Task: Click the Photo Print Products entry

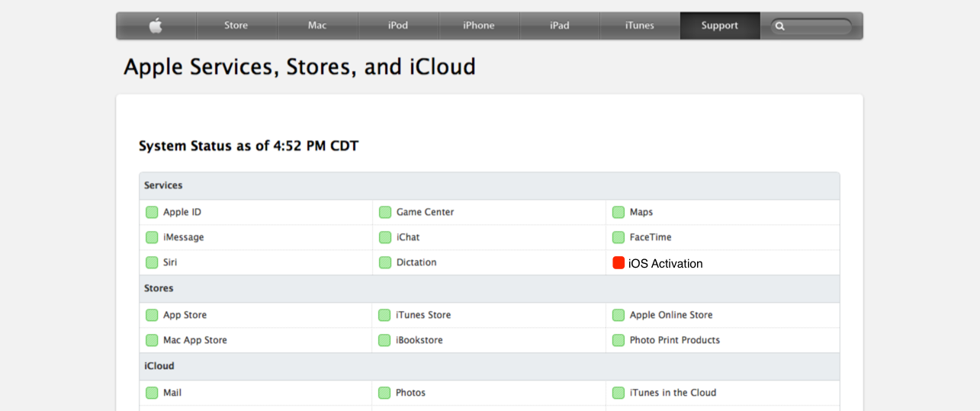Action: 675,340
